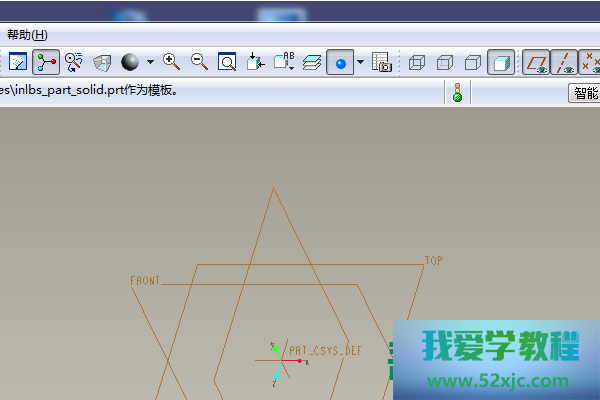This screenshot has width=600, height=400.
Task: Toggle datum planes visibility
Action: [x=537, y=62]
